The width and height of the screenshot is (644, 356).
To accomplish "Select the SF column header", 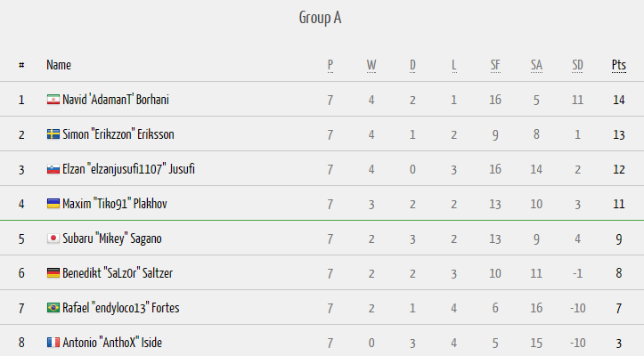I will [495, 65].
